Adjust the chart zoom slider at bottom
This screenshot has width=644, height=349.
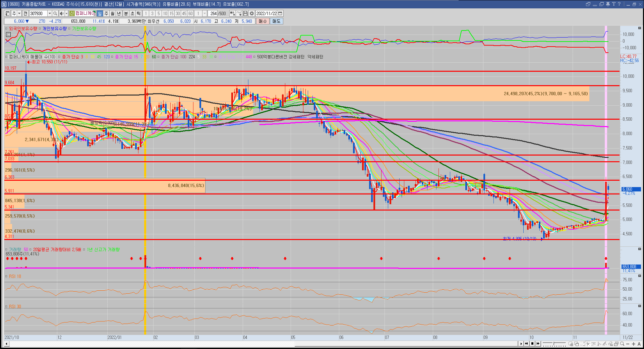point(554,343)
